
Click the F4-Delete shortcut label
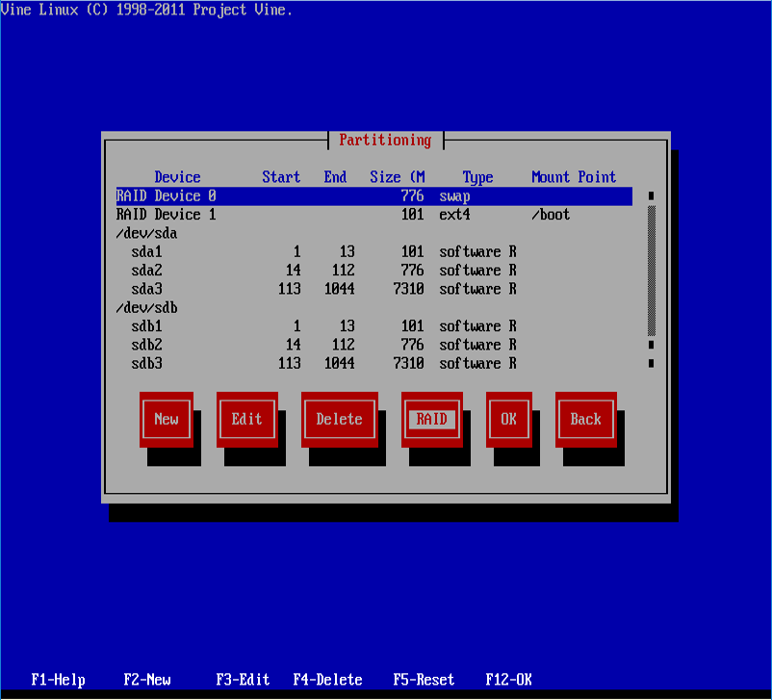coord(328,680)
